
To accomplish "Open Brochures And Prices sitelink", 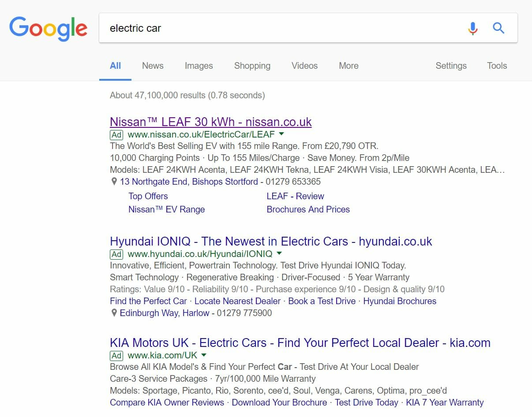I will 308,209.
